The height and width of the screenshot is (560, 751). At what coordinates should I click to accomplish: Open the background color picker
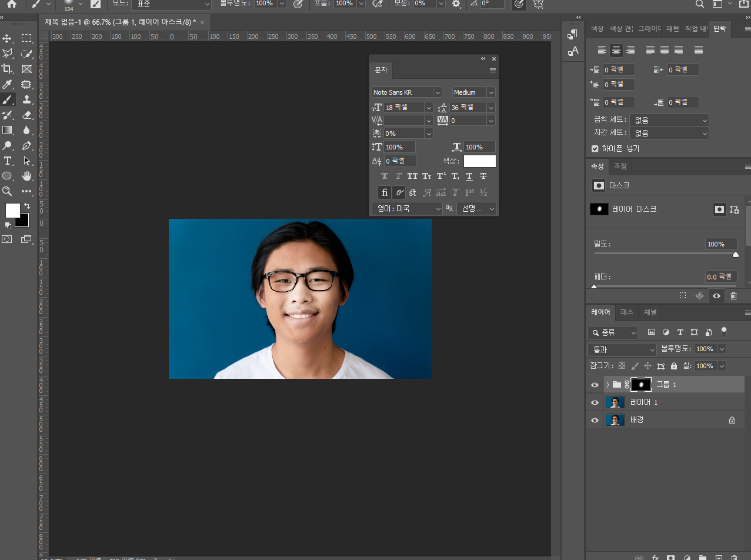(x=24, y=222)
